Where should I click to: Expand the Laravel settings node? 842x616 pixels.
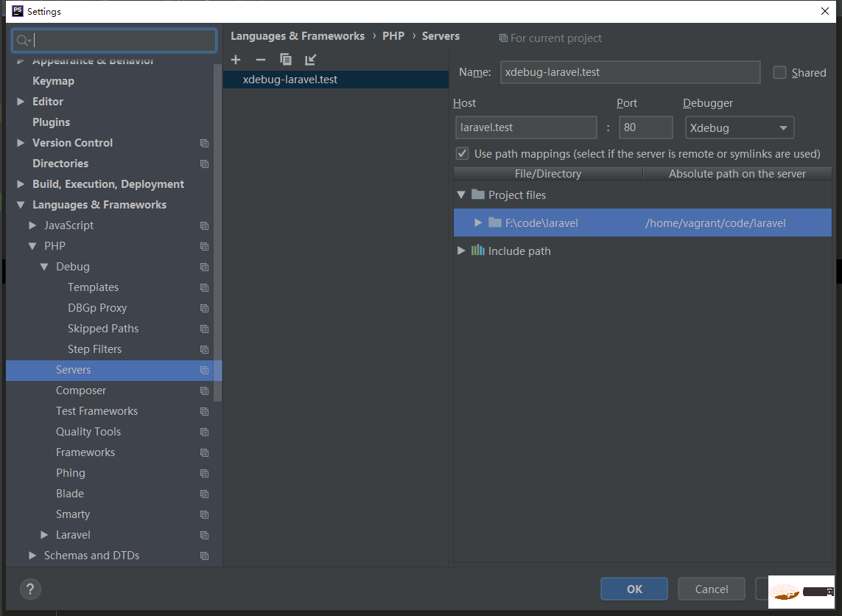click(x=45, y=535)
